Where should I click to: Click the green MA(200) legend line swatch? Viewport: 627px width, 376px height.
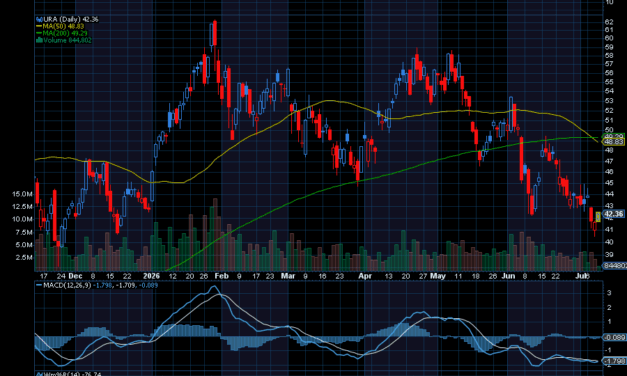39,33
